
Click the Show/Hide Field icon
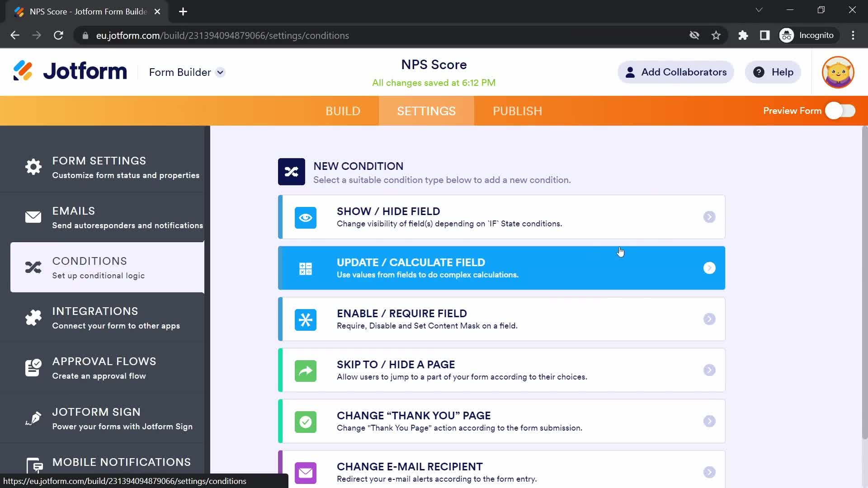[x=306, y=217]
